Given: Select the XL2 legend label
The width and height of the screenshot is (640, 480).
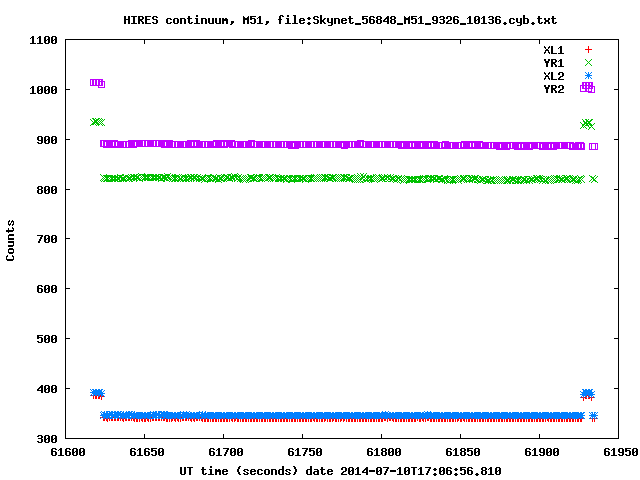Looking at the screenshot, I should click(x=553, y=76).
